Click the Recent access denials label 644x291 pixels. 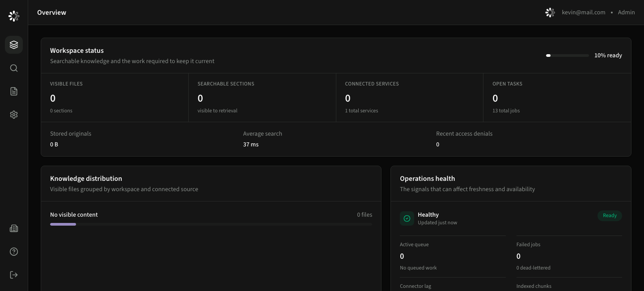pos(464,133)
